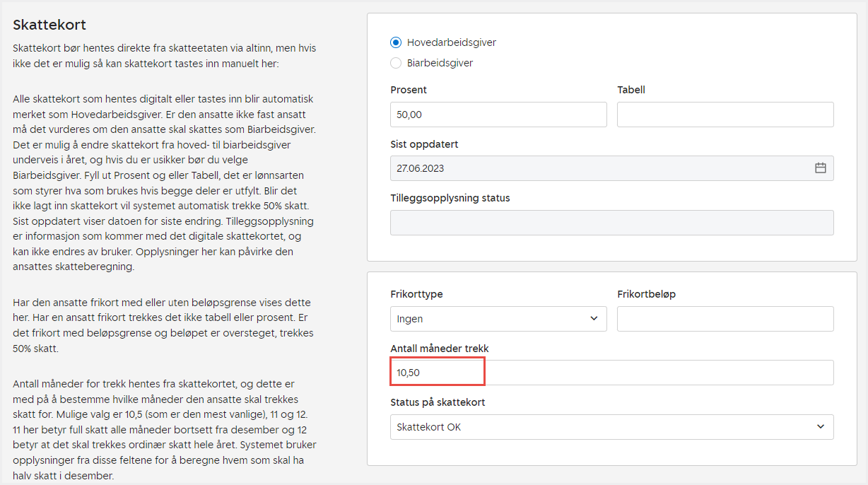Choose the Biarbeidsgiver radio option
Image resolution: width=868 pixels, height=485 pixels.
pos(396,63)
